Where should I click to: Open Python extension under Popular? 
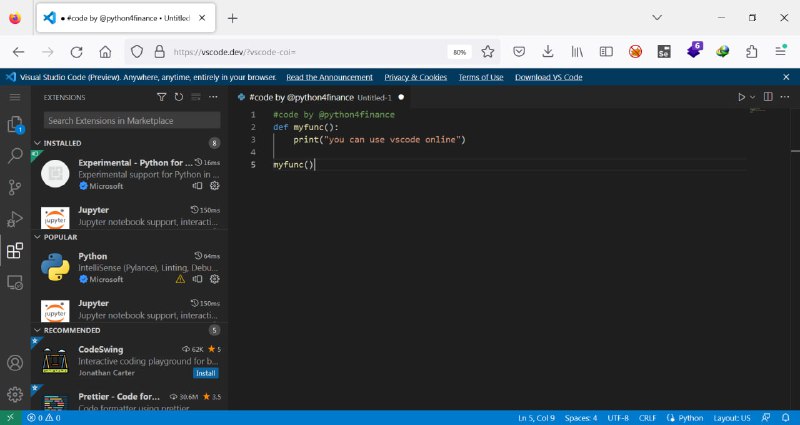130,267
